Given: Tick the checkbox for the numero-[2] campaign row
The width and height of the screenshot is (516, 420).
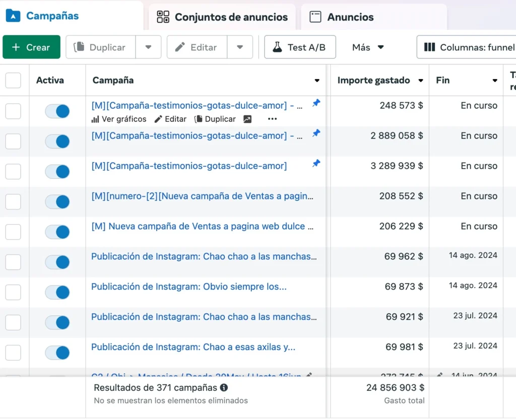Looking at the screenshot, I should pyautogui.click(x=13, y=202).
